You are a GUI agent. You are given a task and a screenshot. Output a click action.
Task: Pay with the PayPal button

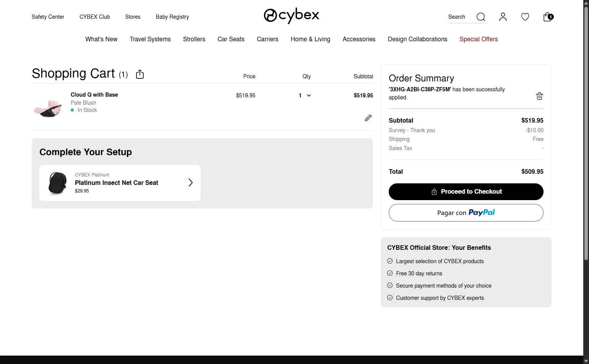(x=466, y=213)
